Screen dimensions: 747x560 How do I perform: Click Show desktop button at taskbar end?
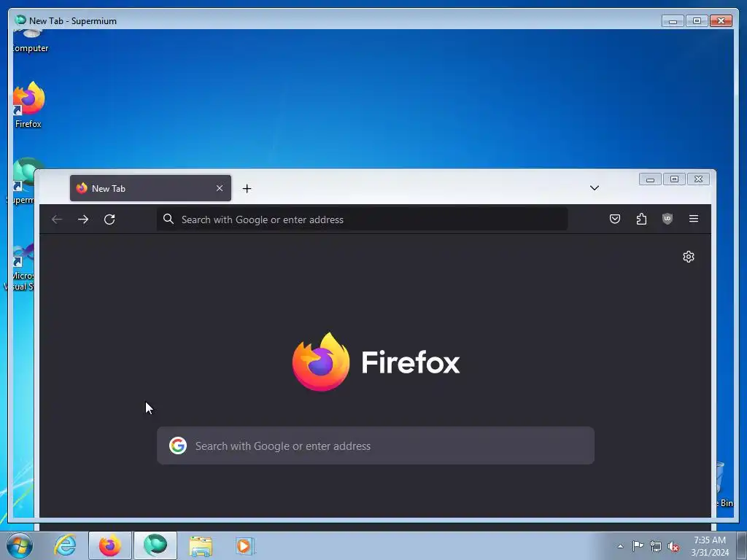point(742,545)
